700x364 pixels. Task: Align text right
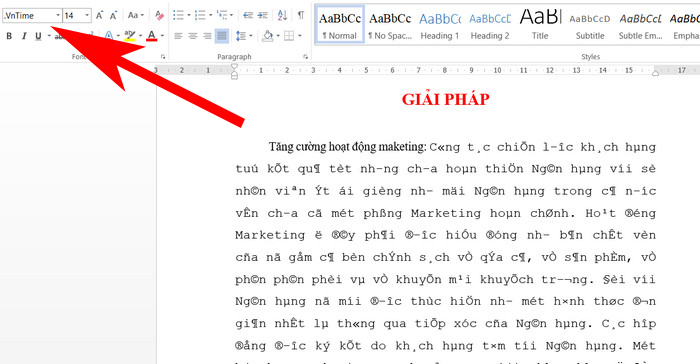coord(207,35)
